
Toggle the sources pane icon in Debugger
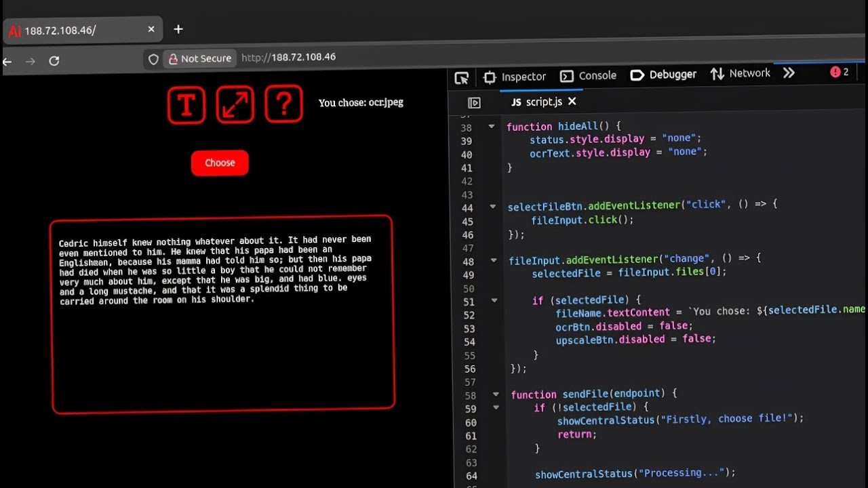(474, 103)
